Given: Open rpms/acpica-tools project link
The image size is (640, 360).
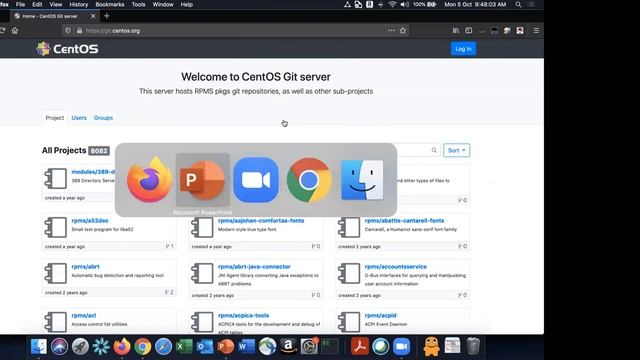Looking at the screenshot, I should (243, 316).
